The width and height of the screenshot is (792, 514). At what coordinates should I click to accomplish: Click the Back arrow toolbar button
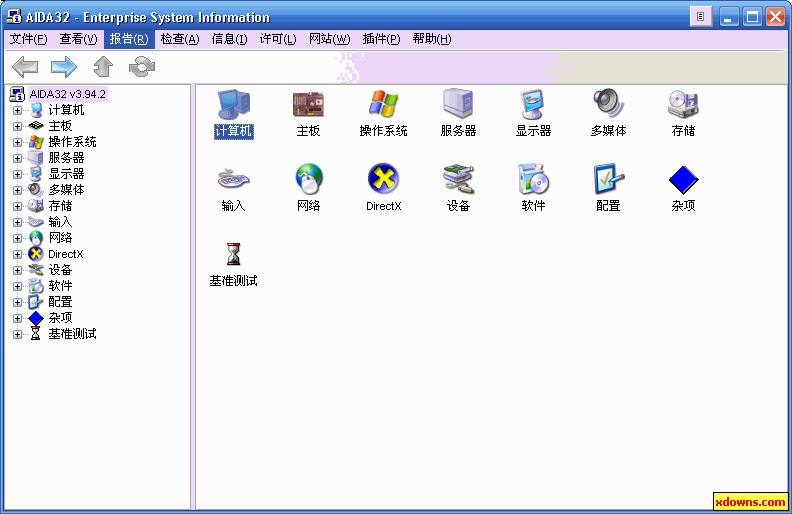pyautogui.click(x=25, y=67)
